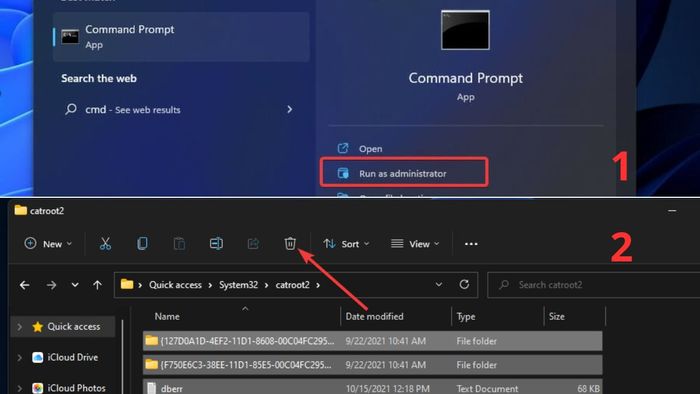Expand the iCloud Photos tree node
The width and height of the screenshot is (700, 394).
coord(20,388)
